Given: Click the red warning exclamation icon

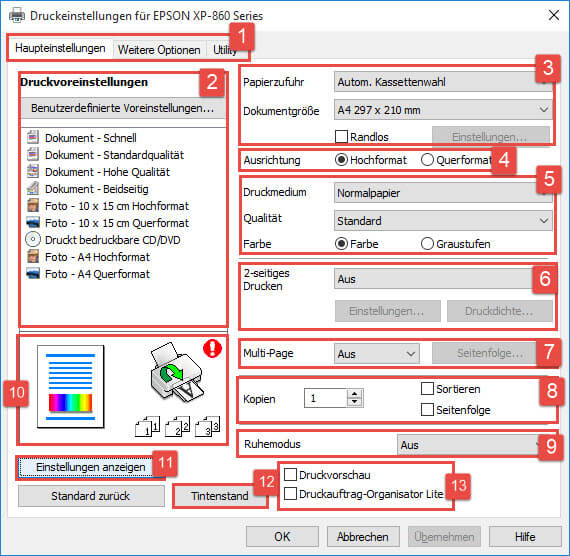Looking at the screenshot, I should (x=212, y=349).
